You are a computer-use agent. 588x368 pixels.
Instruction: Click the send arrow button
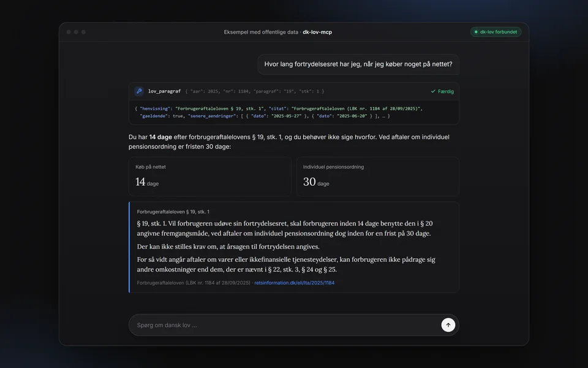[448, 325]
